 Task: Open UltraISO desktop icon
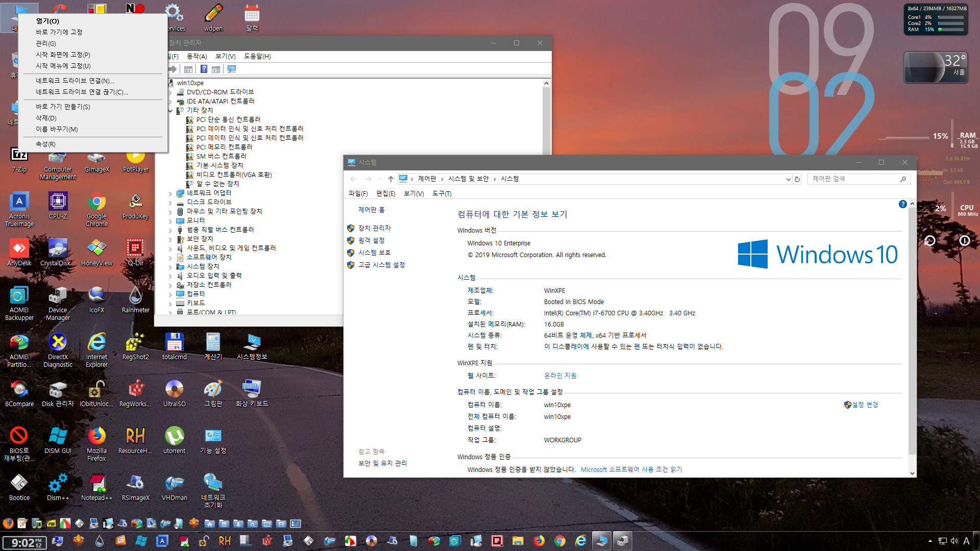click(x=174, y=393)
